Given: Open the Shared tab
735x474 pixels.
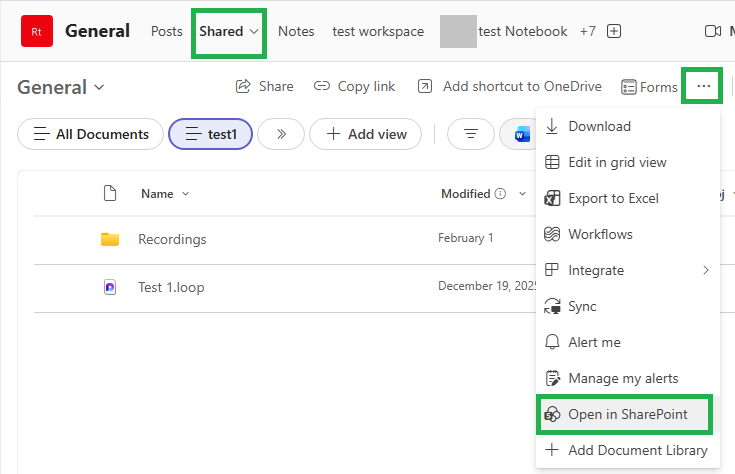Looking at the screenshot, I should (x=221, y=31).
